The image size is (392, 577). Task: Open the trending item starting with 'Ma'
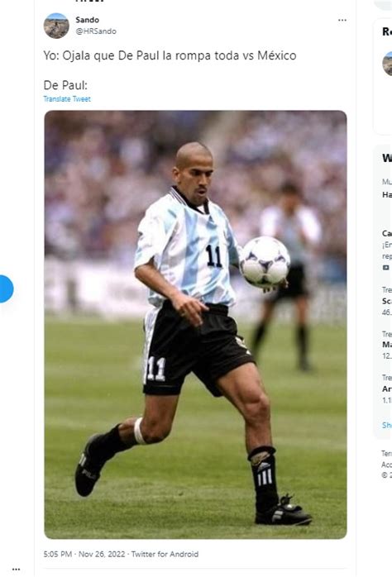click(387, 345)
